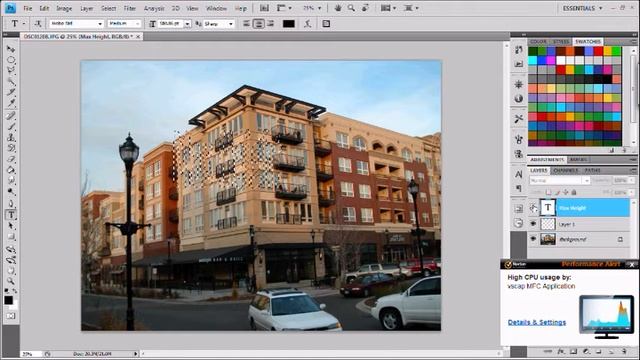Viewport: 640px width, 360px height.
Task: Open the File menu
Action: click(x=27, y=8)
